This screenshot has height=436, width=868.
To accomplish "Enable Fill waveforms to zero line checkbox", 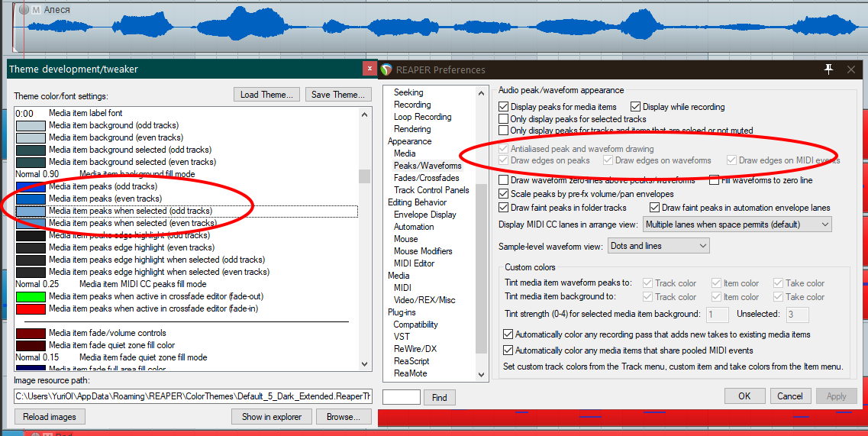I will 714,180.
